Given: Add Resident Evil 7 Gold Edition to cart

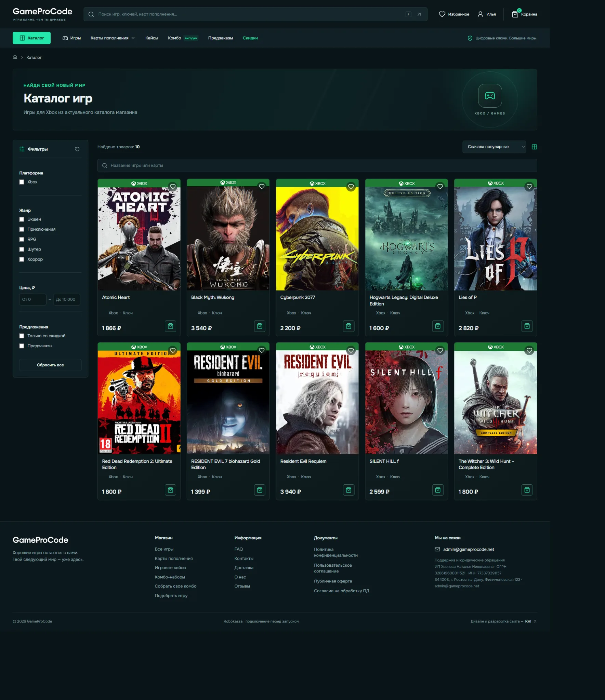Looking at the screenshot, I should click(260, 490).
